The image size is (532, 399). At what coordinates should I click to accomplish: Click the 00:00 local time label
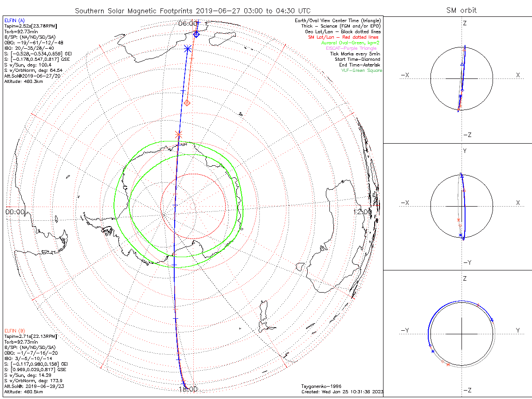click(15, 212)
